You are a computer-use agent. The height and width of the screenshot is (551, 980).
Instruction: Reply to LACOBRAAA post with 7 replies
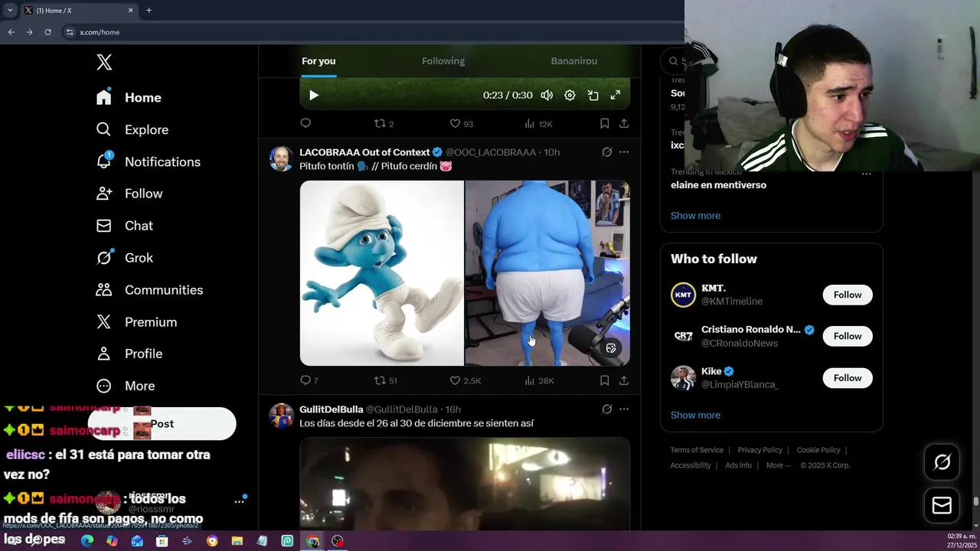click(x=309, y=380)
